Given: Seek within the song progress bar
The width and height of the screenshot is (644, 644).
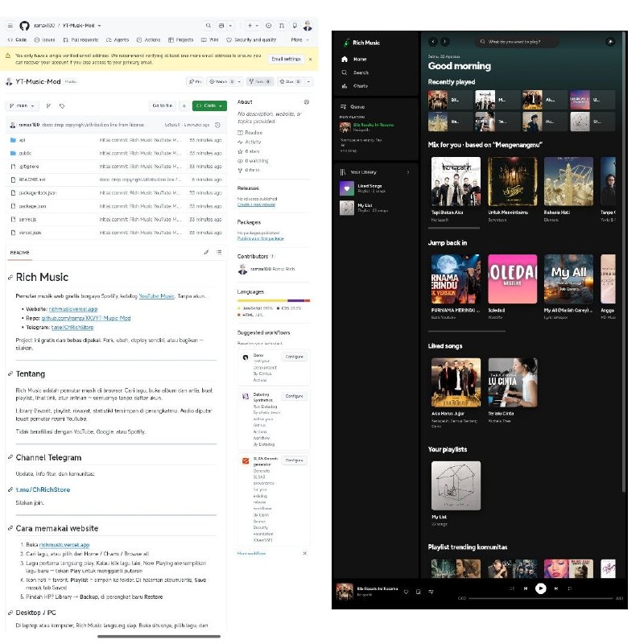Looking at the screenshot, I should click(x=542, y=598).
